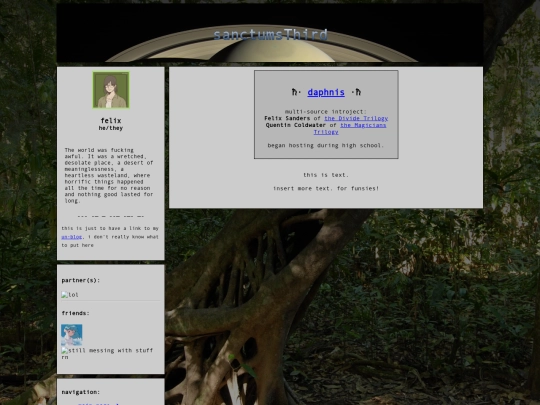Follow the Magicians Trilogy link
Image resolution: width=540 pixels, height=405 pixels.
[350, 128]
